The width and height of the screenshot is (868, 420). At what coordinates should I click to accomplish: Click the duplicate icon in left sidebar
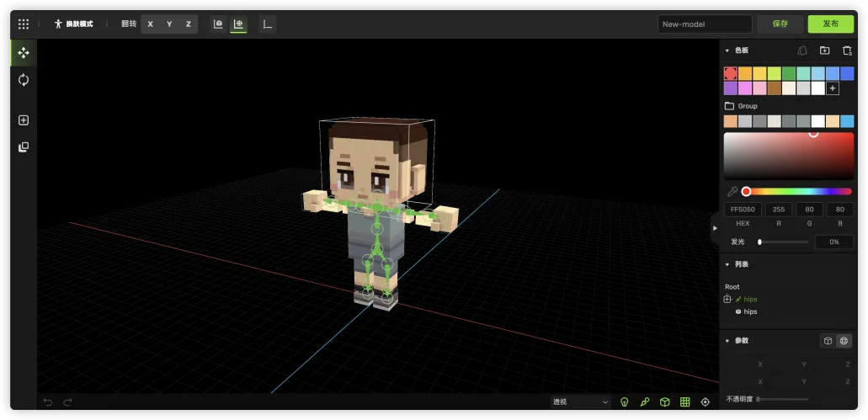click(x=24, y=147)
